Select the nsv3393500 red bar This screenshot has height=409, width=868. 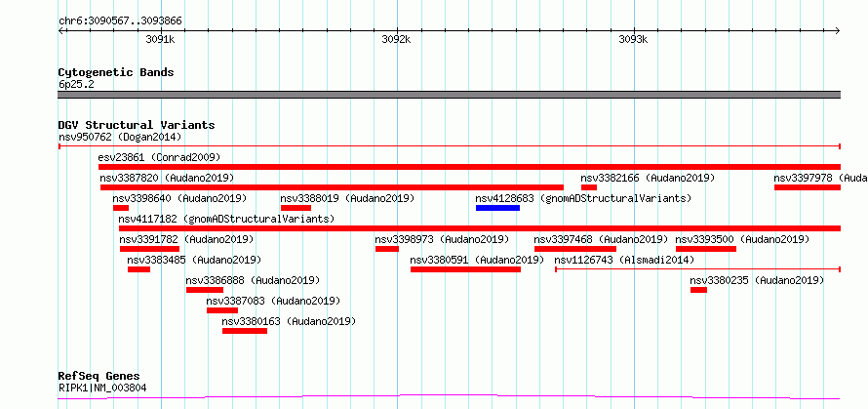[706, 249]
